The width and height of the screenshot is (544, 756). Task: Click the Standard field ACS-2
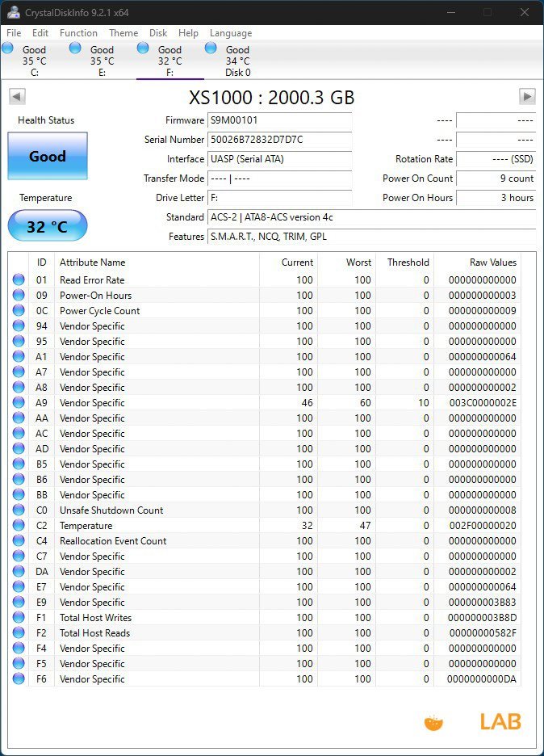click(x=371, y=217)
